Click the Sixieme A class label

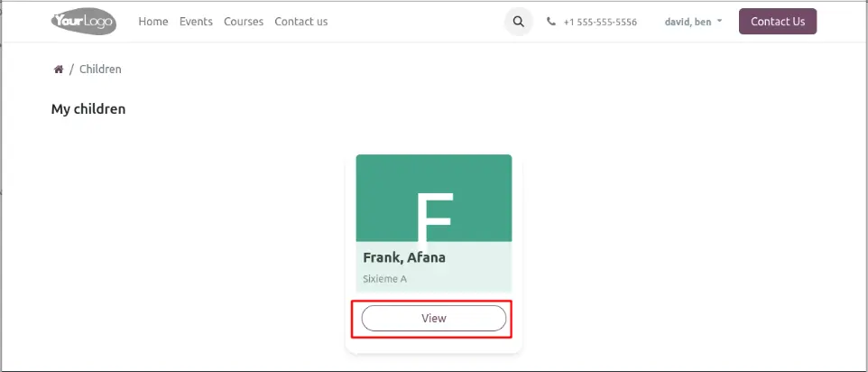(384, 279)
